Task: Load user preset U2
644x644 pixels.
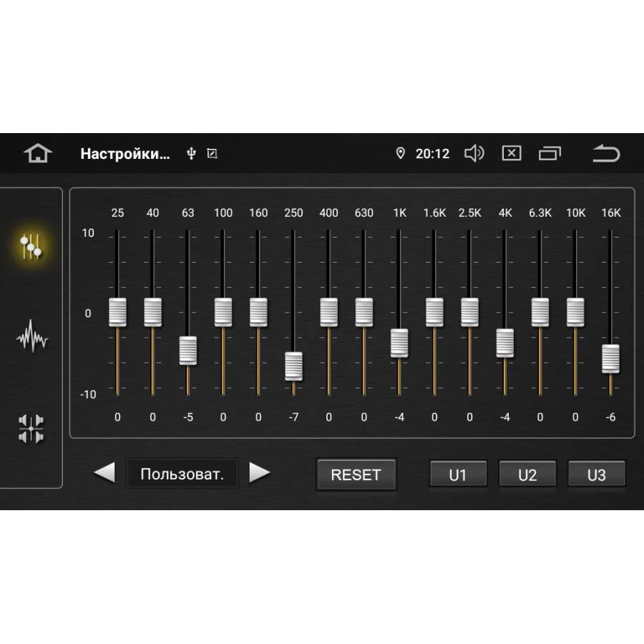Action: [527, 474]
